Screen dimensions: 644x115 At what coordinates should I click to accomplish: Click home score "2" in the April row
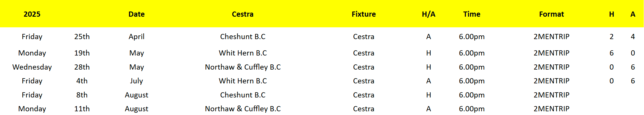coord(612,37)
